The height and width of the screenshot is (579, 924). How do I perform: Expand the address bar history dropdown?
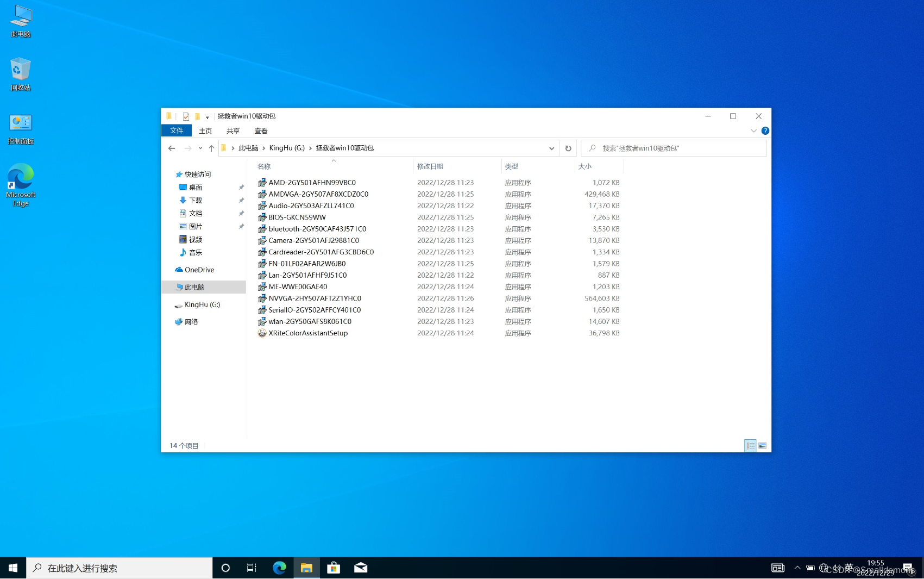pos(551,148)
